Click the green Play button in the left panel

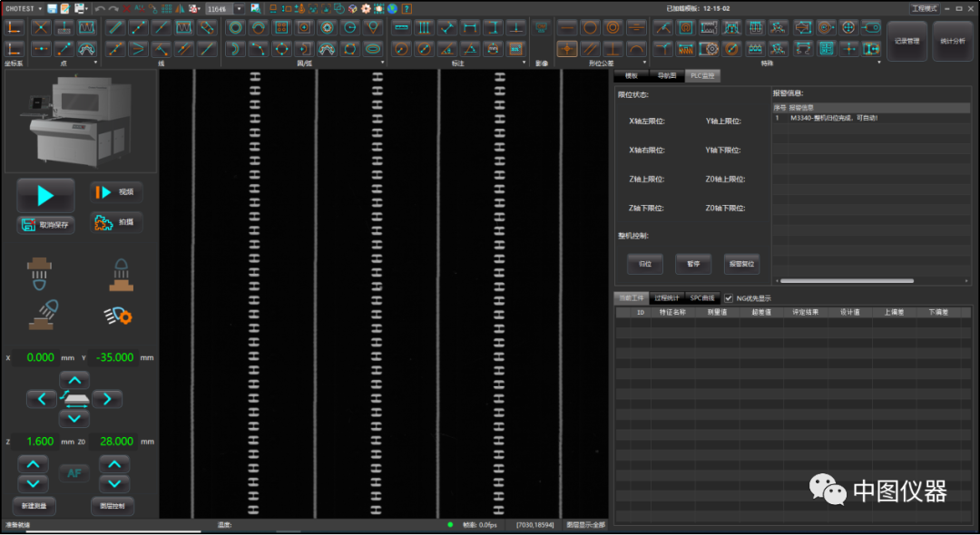coord(44,195)
